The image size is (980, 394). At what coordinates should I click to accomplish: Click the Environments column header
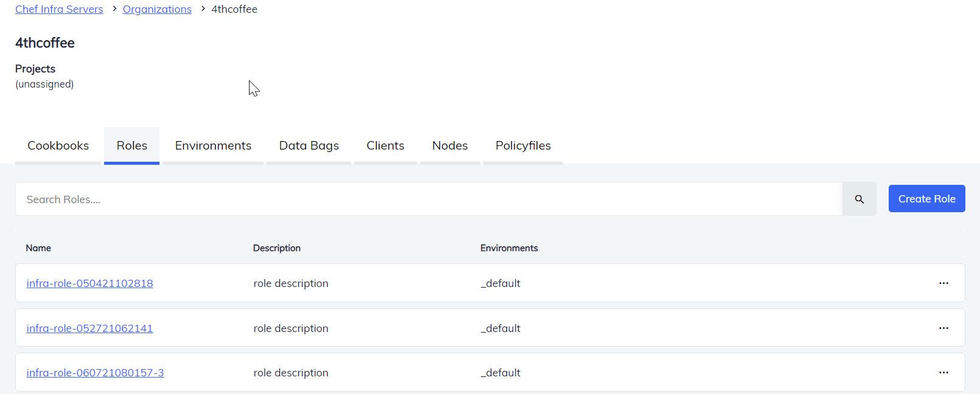point(509,248)
